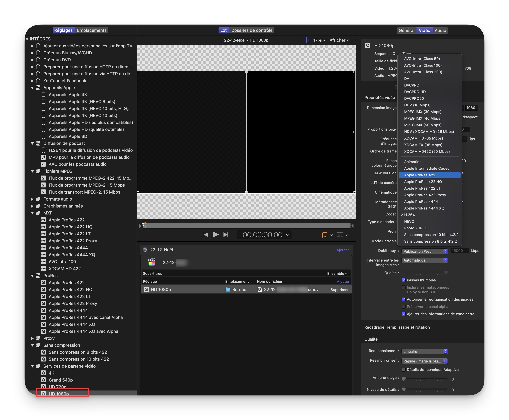Click the play button in the preview
509x420 pixels.
tap(215, 235)
